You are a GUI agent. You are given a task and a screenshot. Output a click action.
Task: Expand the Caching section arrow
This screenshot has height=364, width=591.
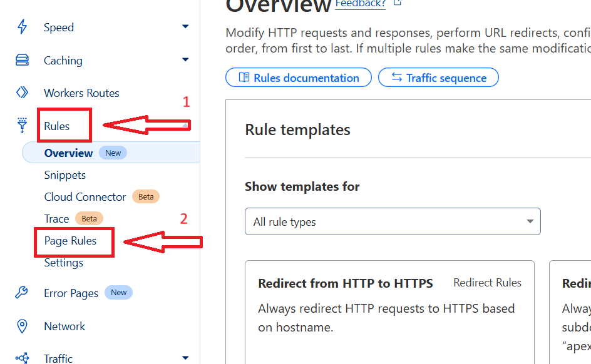pos(185,60)
